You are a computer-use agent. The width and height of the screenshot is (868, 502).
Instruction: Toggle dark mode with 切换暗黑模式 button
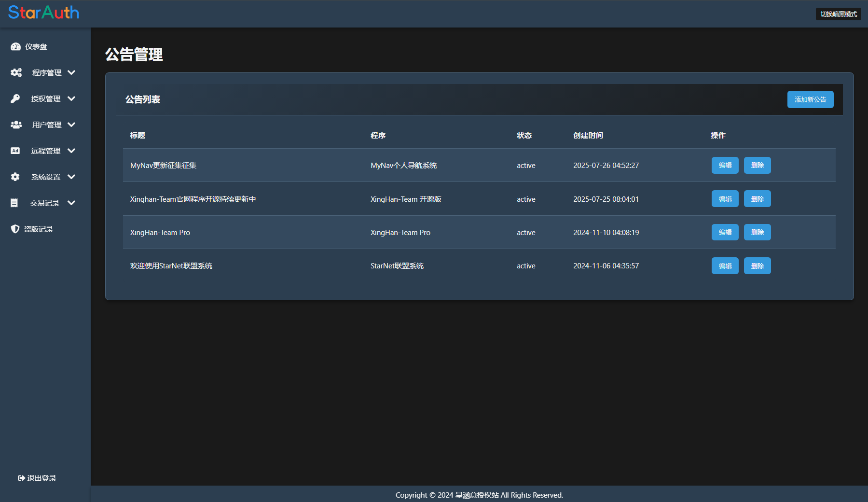[x=838, y=14]
